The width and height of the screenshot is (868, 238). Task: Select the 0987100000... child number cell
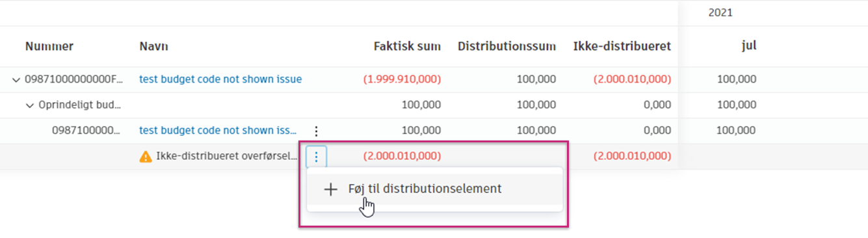(x=86, y=131)
